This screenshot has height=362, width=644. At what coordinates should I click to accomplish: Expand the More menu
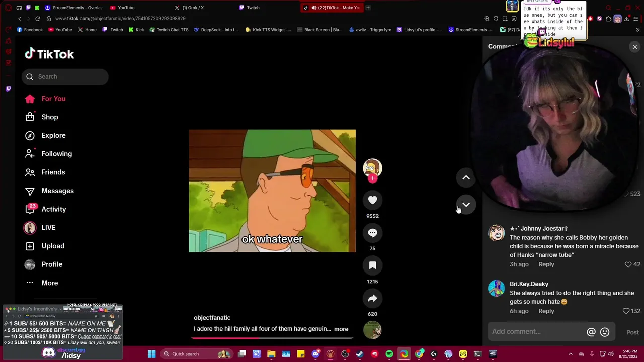click(42, 283)
